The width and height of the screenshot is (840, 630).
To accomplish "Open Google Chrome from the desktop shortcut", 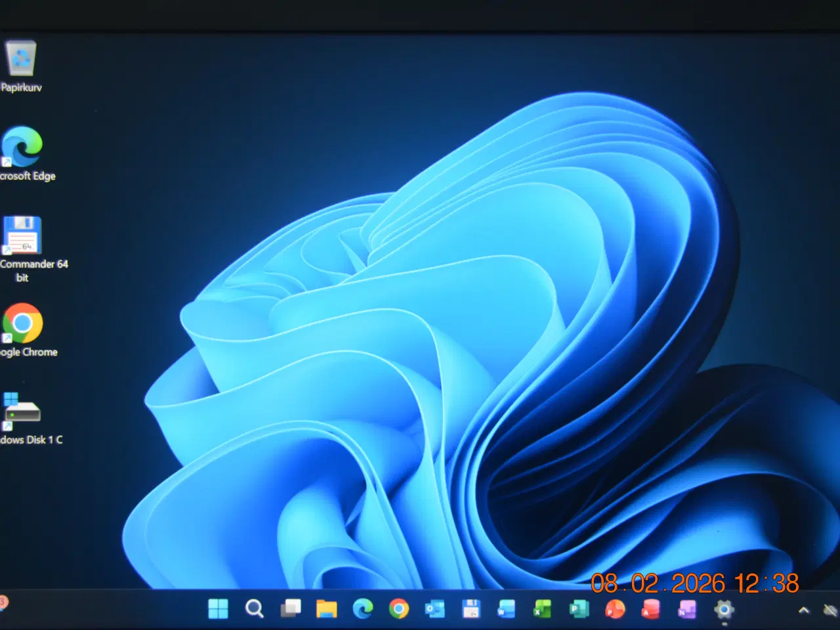I will 24,323.
